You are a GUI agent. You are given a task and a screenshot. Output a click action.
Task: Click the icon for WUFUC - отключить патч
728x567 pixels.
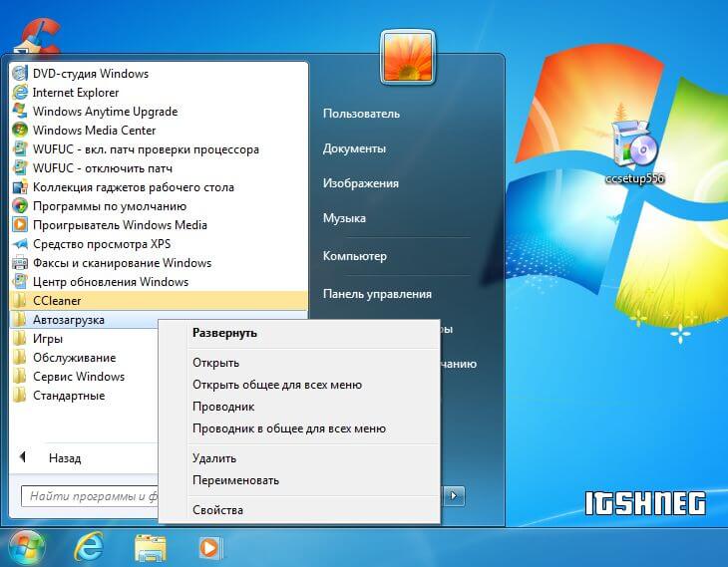coord(20,168)
